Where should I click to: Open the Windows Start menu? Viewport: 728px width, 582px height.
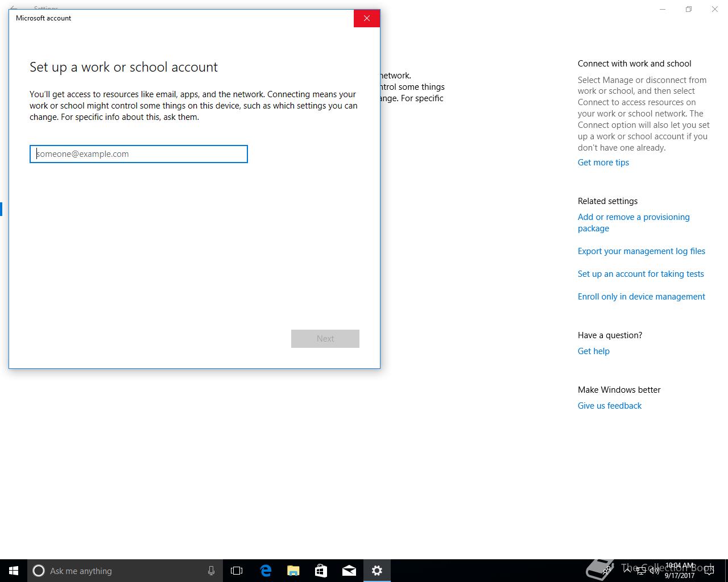[14, 571]
